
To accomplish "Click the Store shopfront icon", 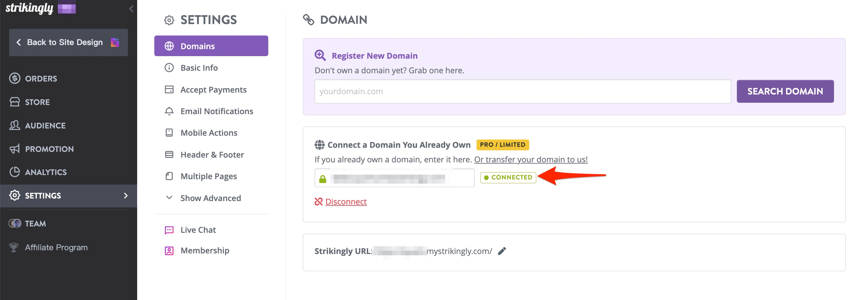I will point(15,102).
